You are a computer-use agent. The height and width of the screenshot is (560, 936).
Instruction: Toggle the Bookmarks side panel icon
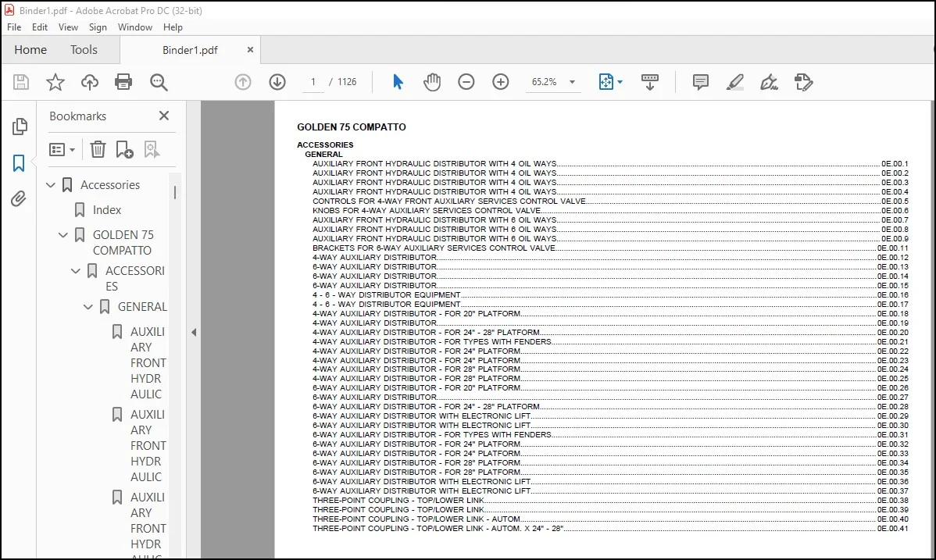19,163
